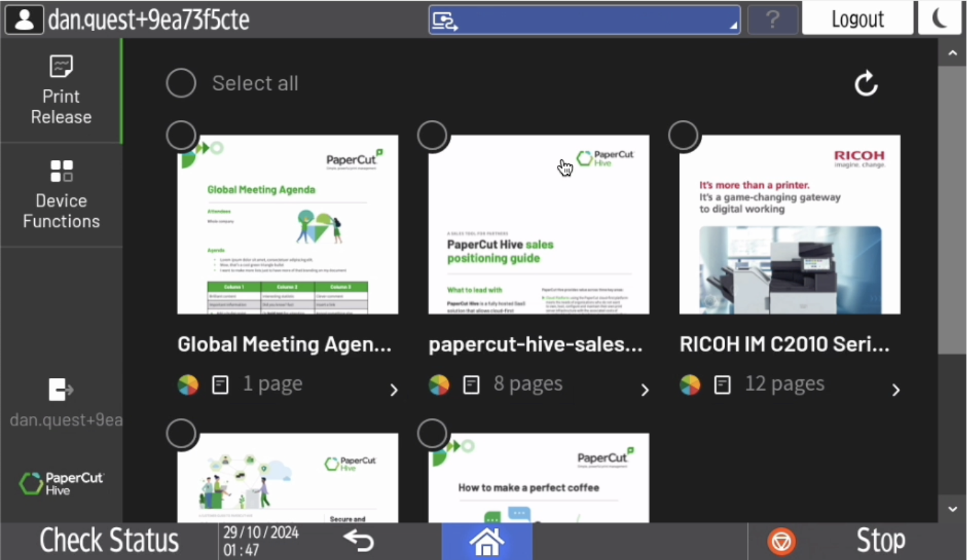Click the page sheet icon next to 8 pages
Viewport: 967px width, 560px height.
point(471,385)
